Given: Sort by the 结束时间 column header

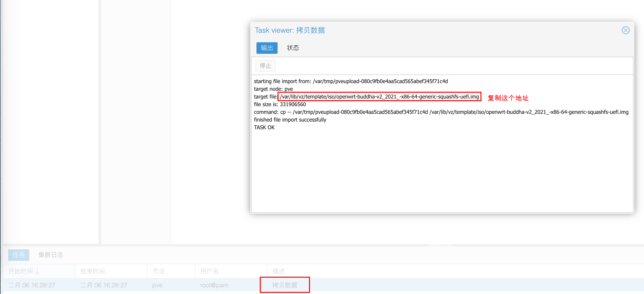Looking at the screenshot, I should click(92, 271).
